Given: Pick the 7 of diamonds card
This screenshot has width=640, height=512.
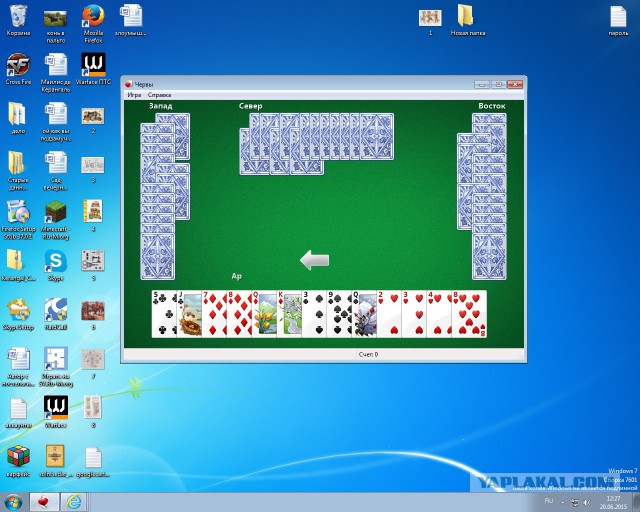Looking at the screenshot, I should (x=214, y=314).
